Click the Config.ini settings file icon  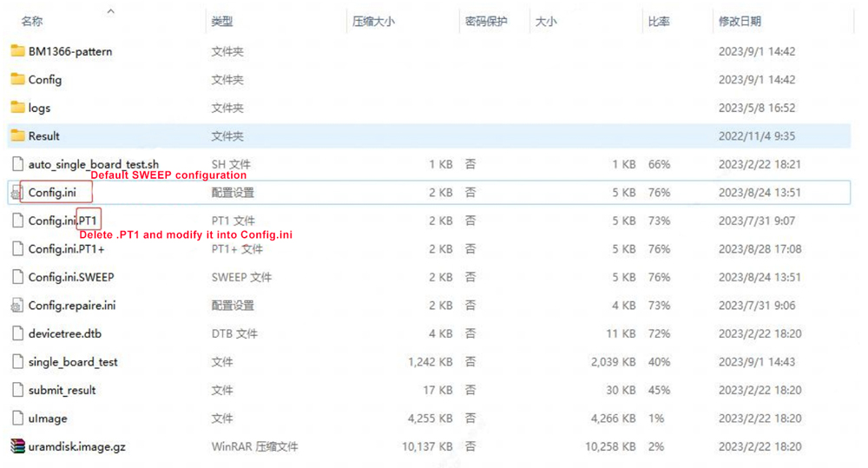pos(17,193)
